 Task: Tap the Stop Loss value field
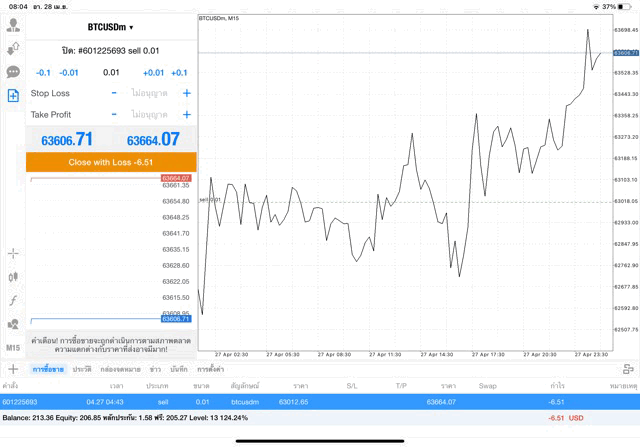tap(150, 93)
